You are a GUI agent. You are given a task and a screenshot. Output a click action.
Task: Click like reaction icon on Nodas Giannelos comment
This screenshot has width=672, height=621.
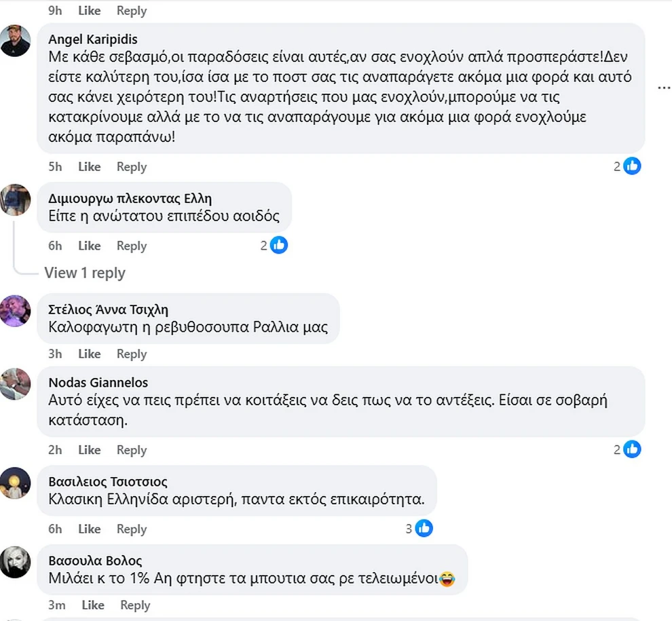[632, 449]
